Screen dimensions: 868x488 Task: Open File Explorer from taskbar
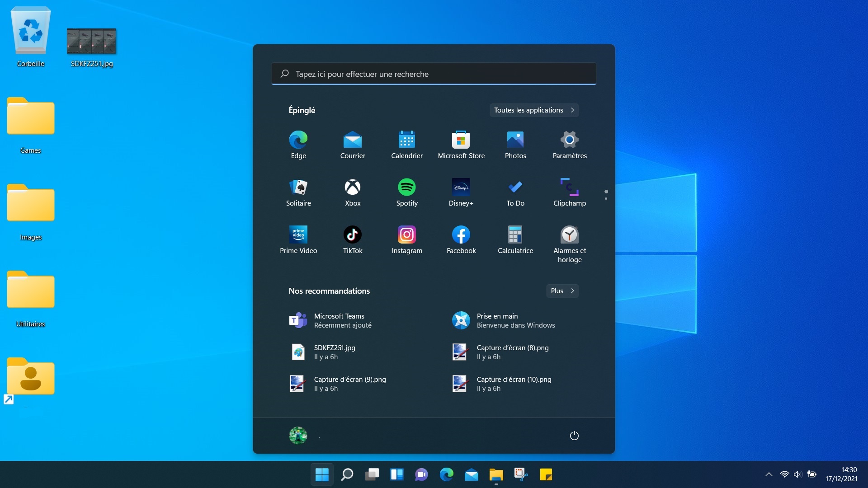496,474
